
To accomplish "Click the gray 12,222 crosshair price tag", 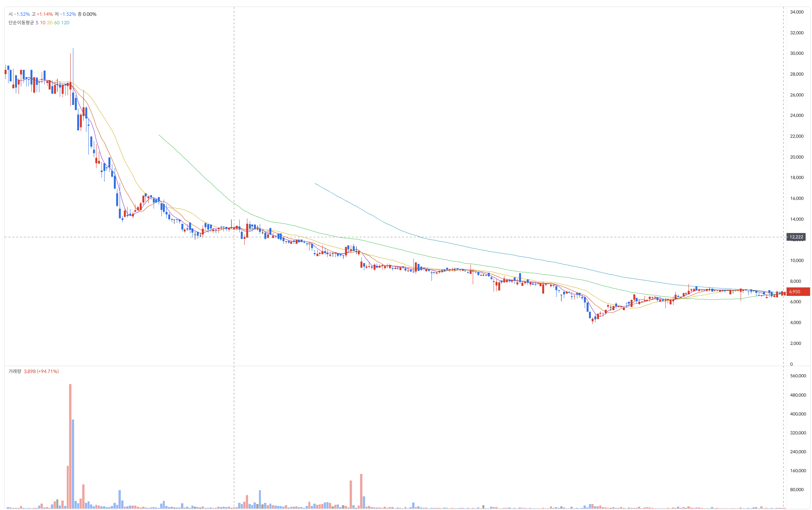I will 796,237.
